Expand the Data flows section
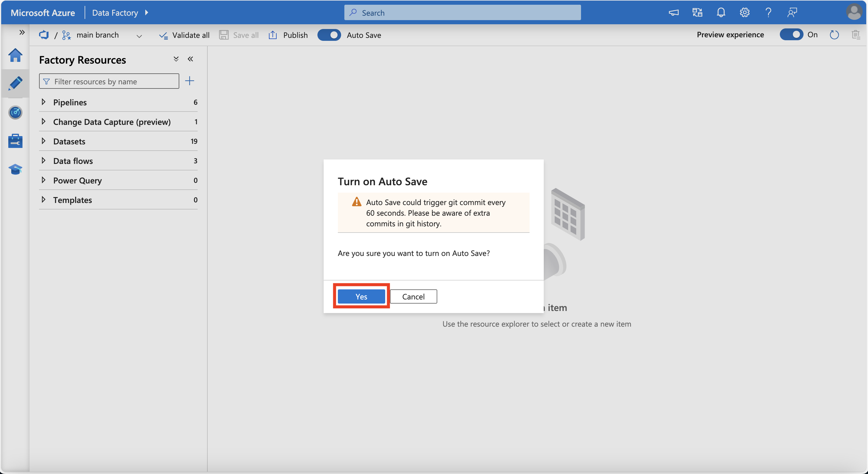The height and width of the screenshot is (474, 868). click(x=44, y=160)
